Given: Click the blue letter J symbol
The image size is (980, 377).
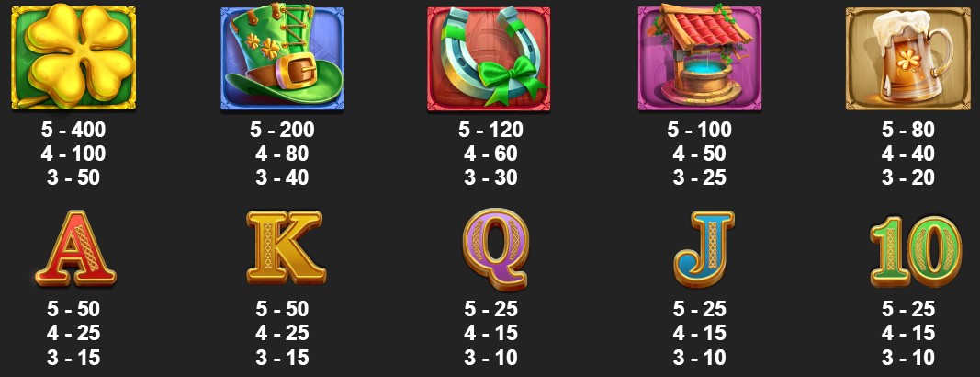Looking at the screenshot, I should 704,248.
